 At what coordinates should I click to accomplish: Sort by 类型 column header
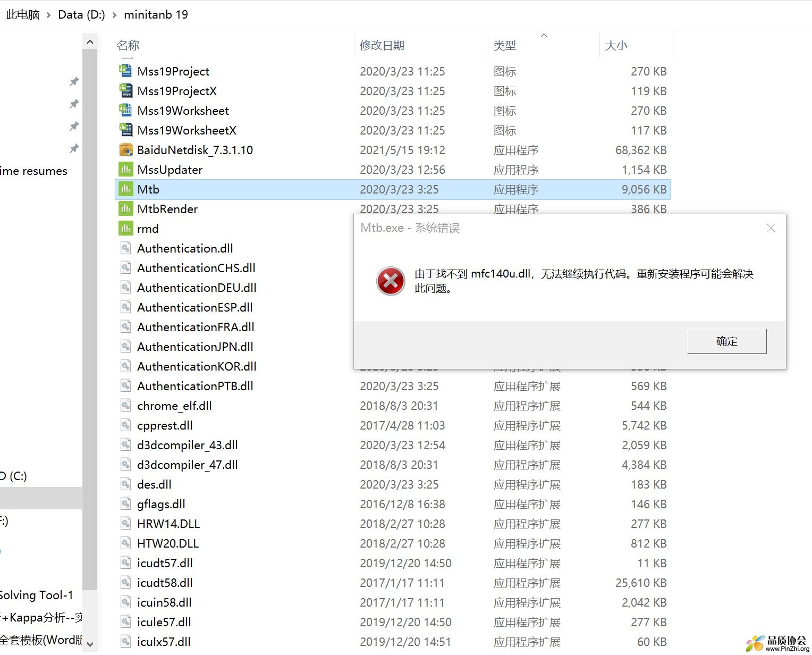(504, 46)
